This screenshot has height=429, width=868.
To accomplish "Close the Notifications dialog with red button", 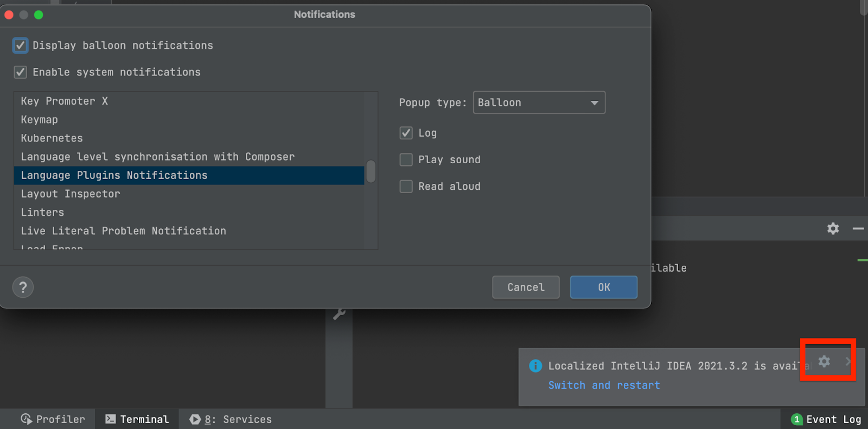I will [x=9, y=15].
